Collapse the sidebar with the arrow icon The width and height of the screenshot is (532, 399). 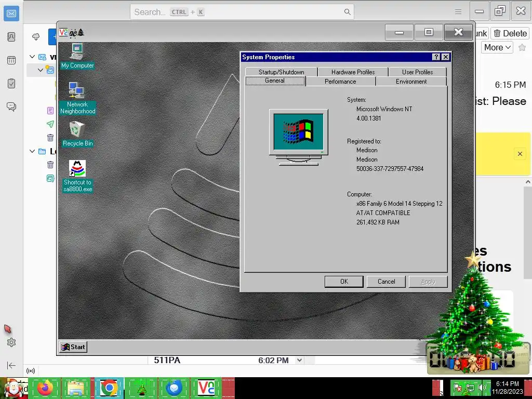click(11, 365)
